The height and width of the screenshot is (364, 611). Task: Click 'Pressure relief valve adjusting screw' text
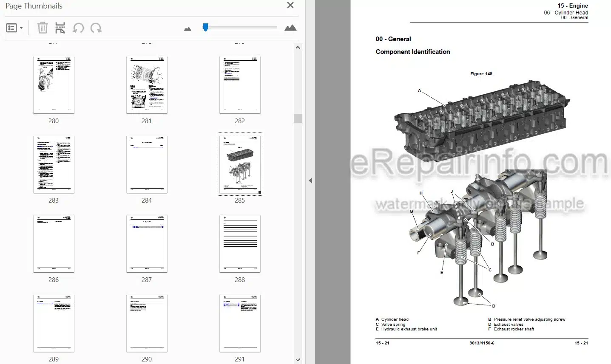coord(529,319)
